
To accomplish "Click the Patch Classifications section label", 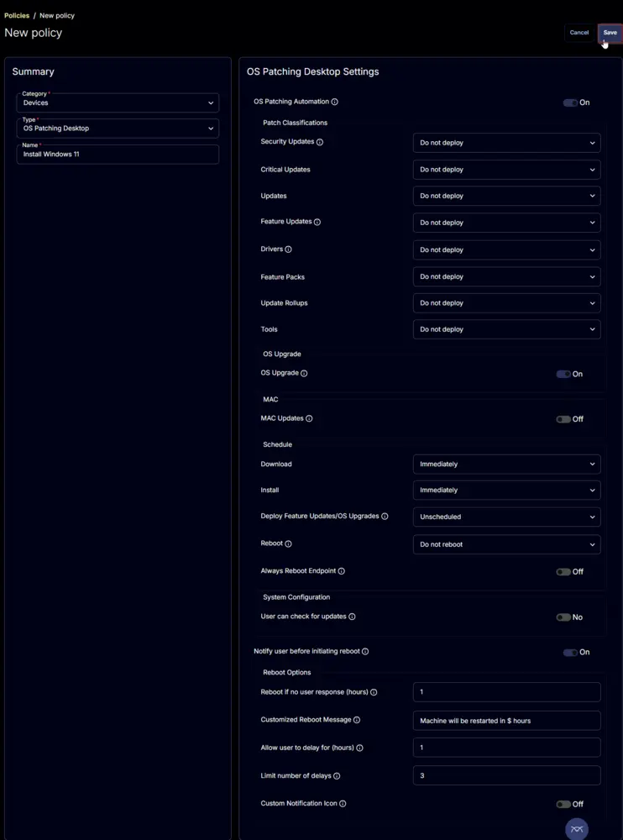I will point(296,123).
